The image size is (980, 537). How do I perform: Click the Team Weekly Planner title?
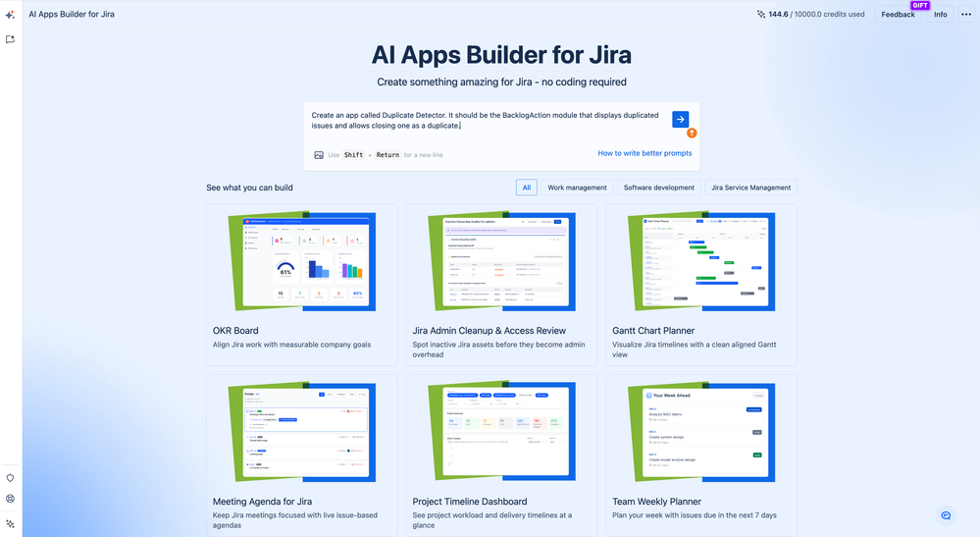point(656,502)
